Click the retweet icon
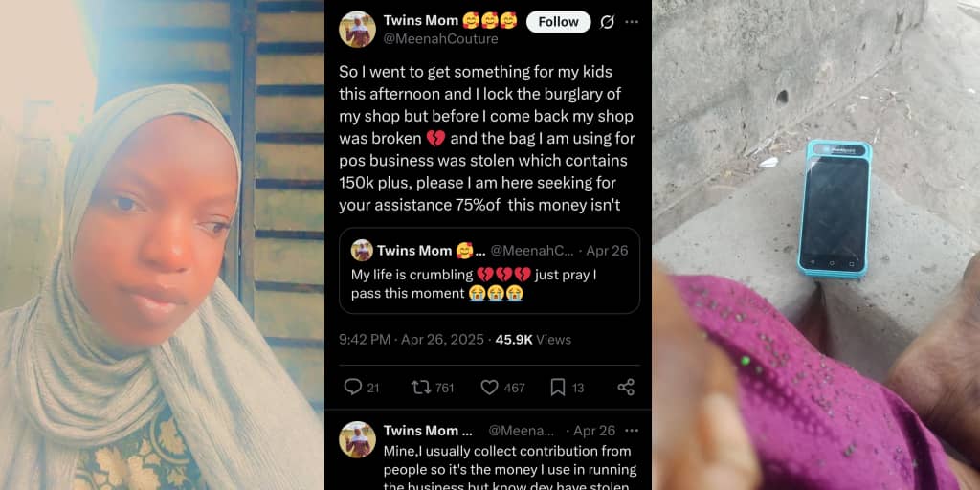Viewport: 980px width, 490px height. pos(421,387)
